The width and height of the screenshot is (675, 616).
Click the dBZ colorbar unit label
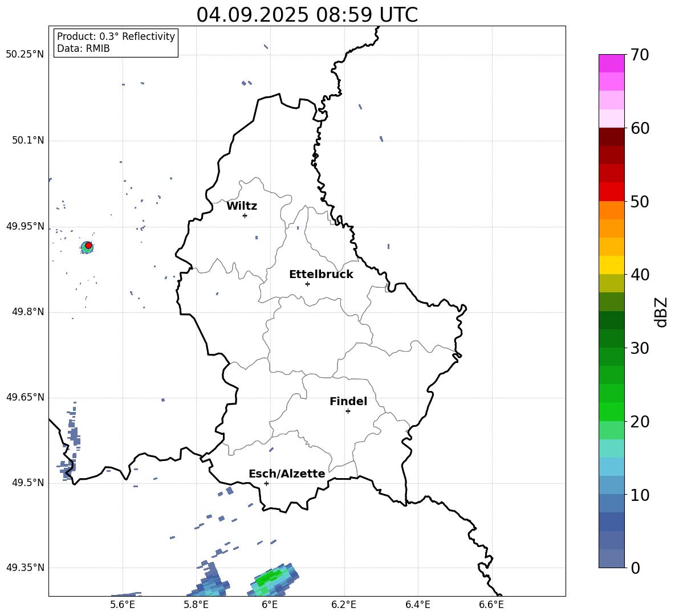(660, 312)
